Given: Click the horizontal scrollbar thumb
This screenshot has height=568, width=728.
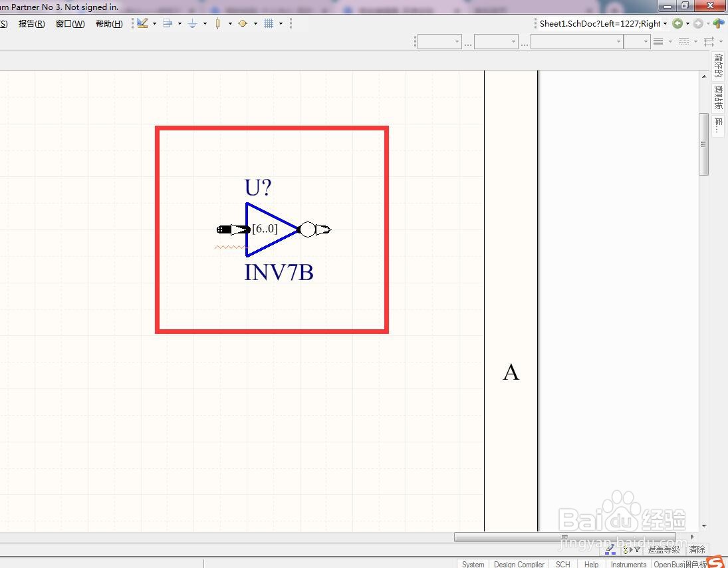Looking at the screenshot, I should tap(564, 537).
